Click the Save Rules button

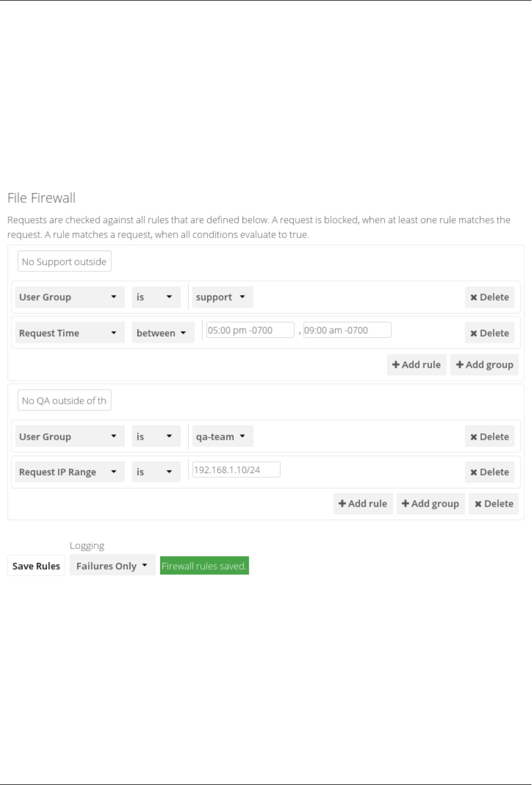(x=36, y=566)
